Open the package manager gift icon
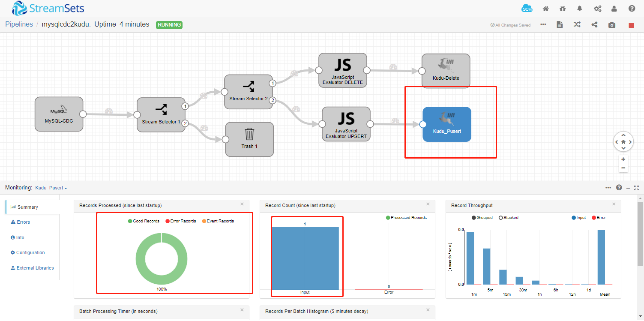Viewport: 644px width, 321px height. click(x=563, y=9)
